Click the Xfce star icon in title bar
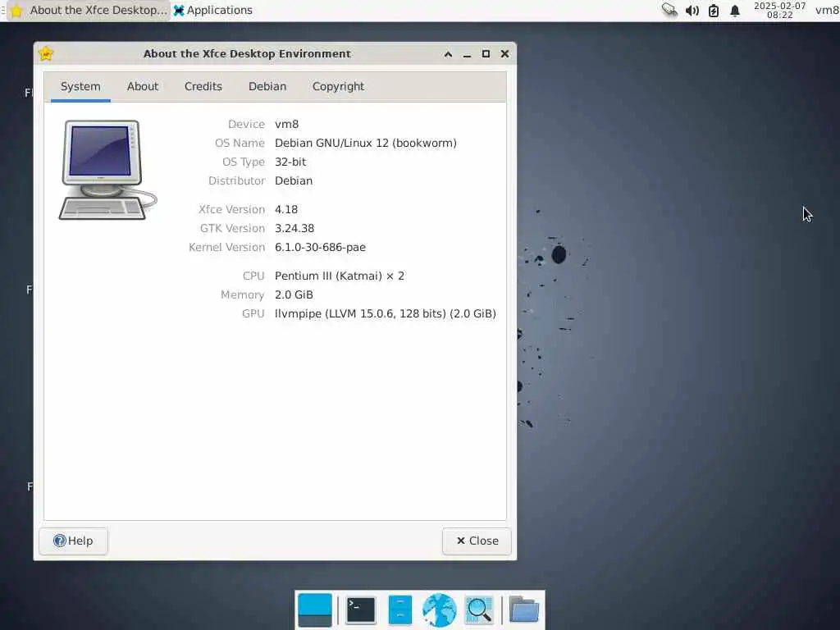Image resolution: width=840 pixels, height=630 pixels. click(x=46, y=53)
